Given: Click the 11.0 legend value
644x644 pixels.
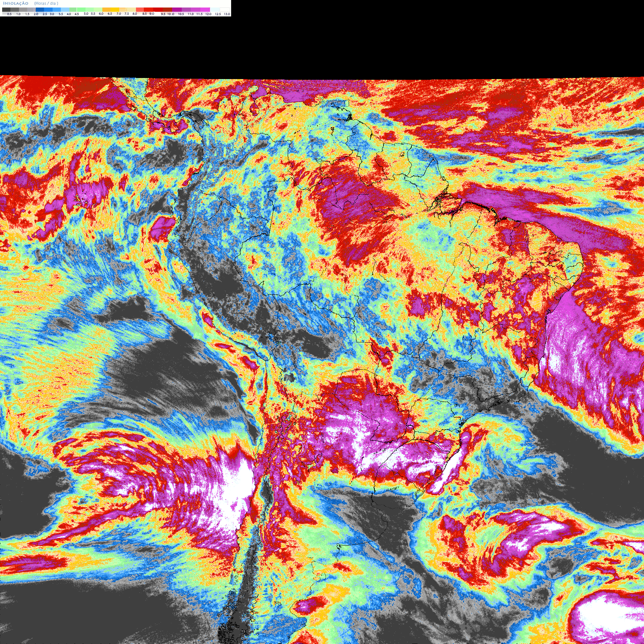Looking at the screenshot, I should pyautogui.click(x=191, y=14).
